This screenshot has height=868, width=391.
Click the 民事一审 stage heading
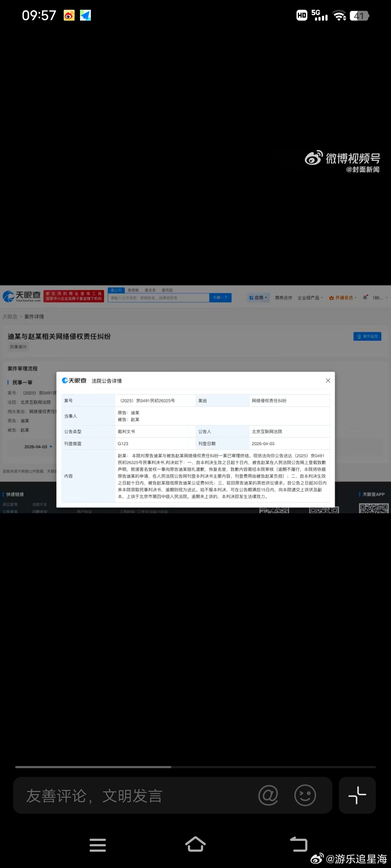(x=22, y=382)
